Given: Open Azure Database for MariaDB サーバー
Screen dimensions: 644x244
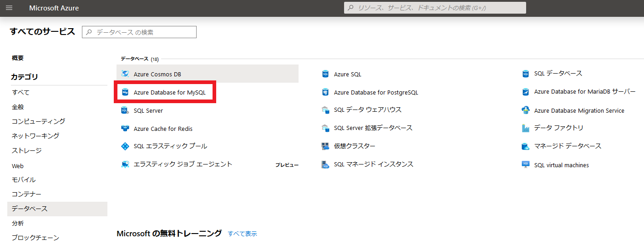Looking at the screenshot, I should (x=585, y=92).
